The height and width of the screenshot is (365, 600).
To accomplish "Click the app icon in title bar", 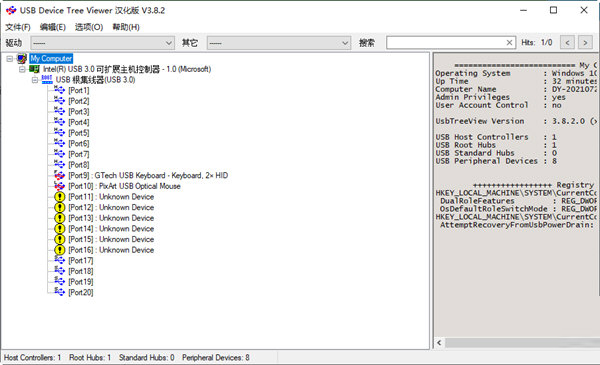I will tap(11, 10).
